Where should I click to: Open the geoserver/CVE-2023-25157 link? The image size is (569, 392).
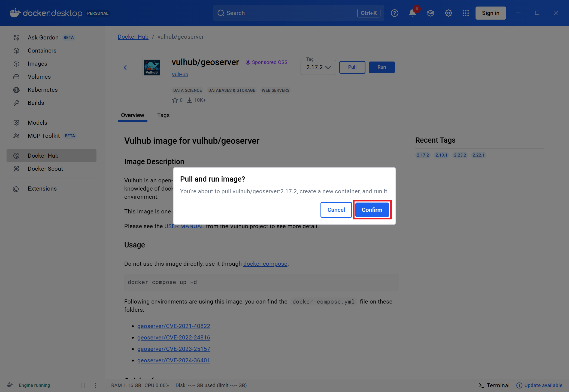click(174, 349)
